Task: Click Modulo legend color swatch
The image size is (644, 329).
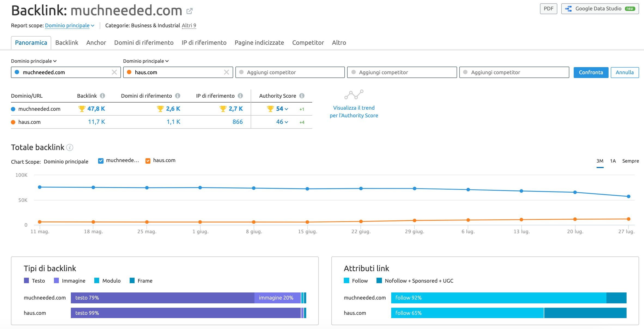Action: [97, 281]
